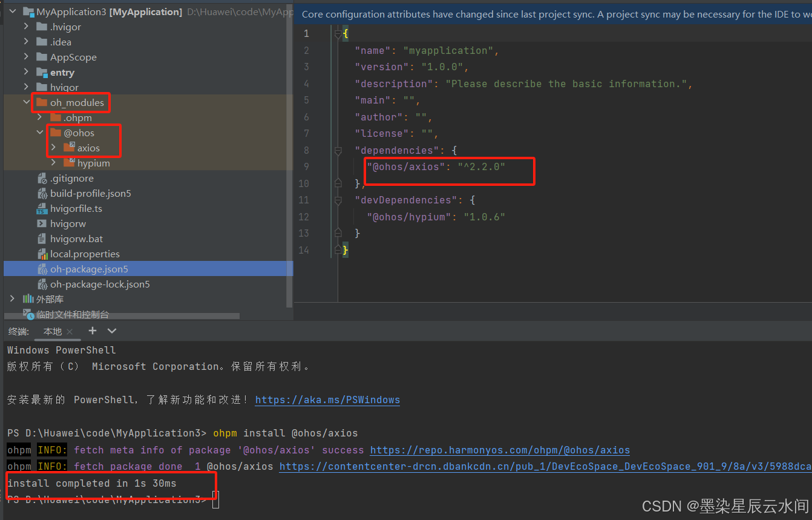Click the oh-package.json5 file icon
The image size is (812, 520).
point(42,269)
